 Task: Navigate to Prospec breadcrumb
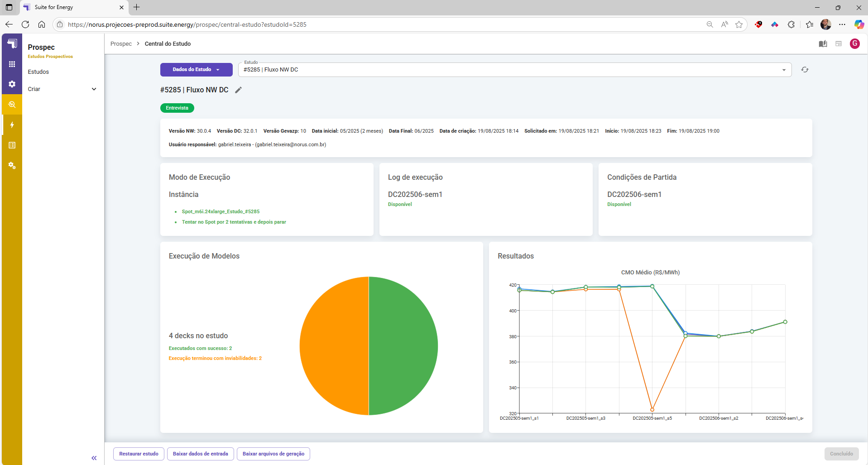(121, 44)
